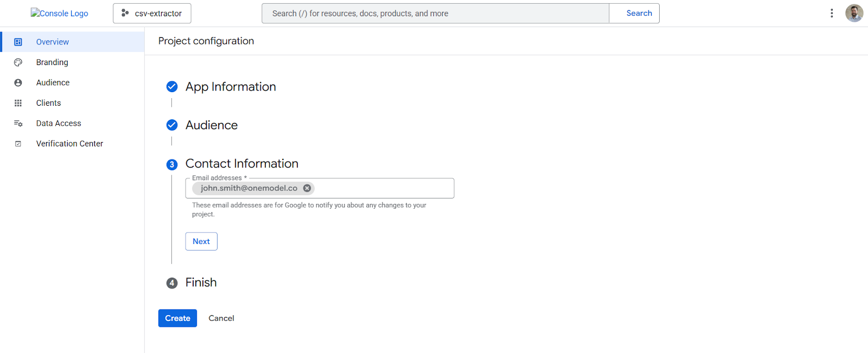Focus the resources search box

pos(435,14)
